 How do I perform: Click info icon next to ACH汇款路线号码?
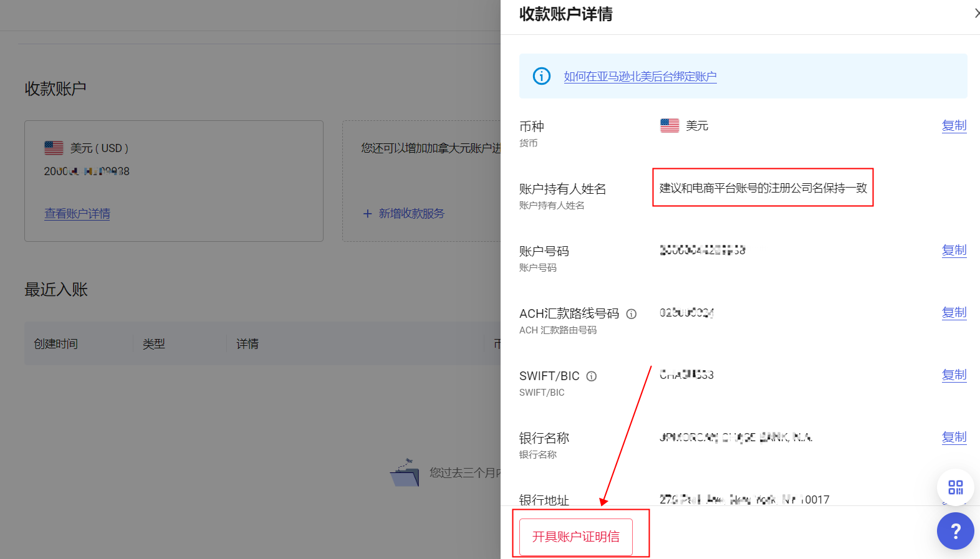632,314
